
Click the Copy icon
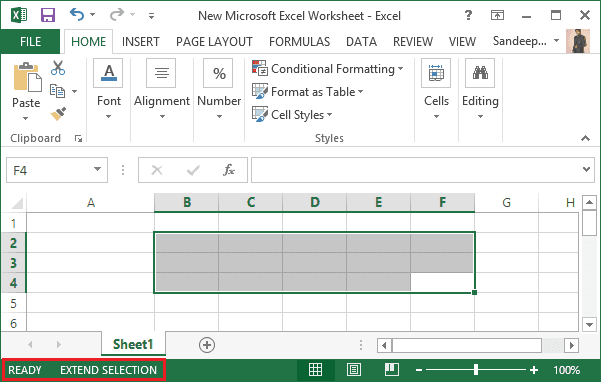58,91
